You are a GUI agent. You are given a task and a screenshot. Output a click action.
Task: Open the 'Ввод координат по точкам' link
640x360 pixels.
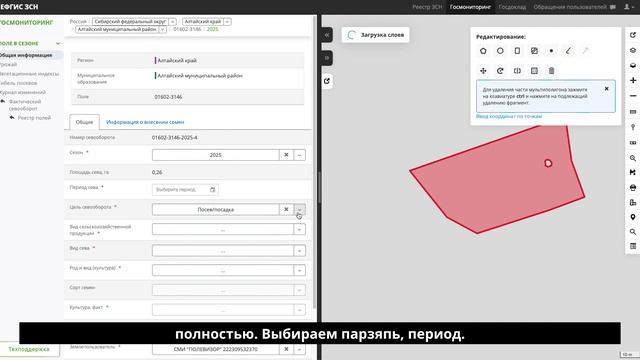tap(509, 116)
